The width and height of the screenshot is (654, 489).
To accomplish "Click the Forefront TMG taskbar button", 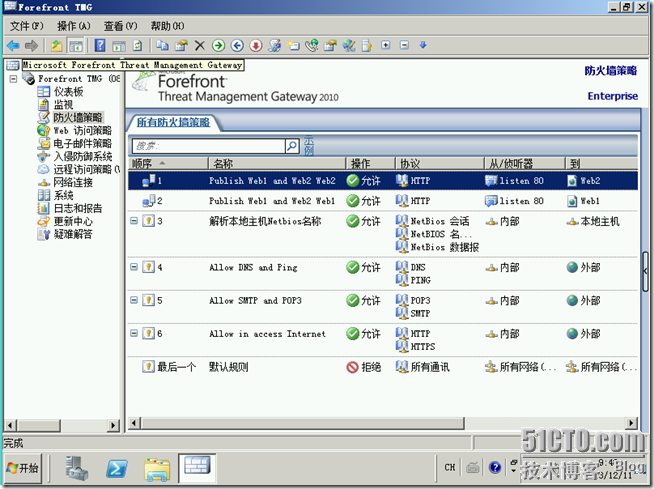I will click(x=197, y=467).
